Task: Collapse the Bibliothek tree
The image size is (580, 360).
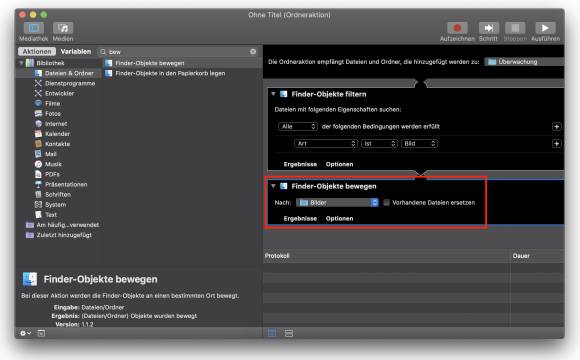Action: (x=21, y=63)
